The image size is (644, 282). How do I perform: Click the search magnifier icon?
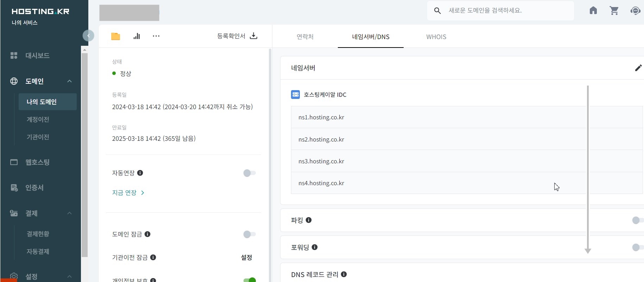[437, 11]
